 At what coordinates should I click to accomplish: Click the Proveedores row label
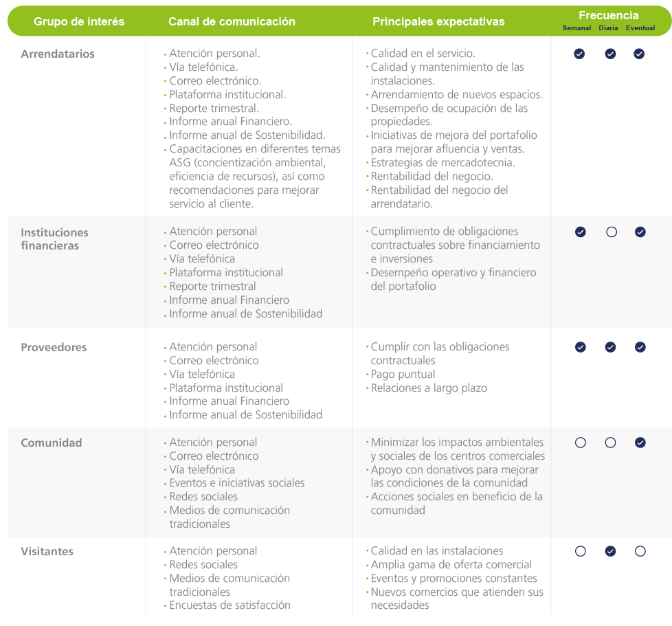[x=54, y=347]
